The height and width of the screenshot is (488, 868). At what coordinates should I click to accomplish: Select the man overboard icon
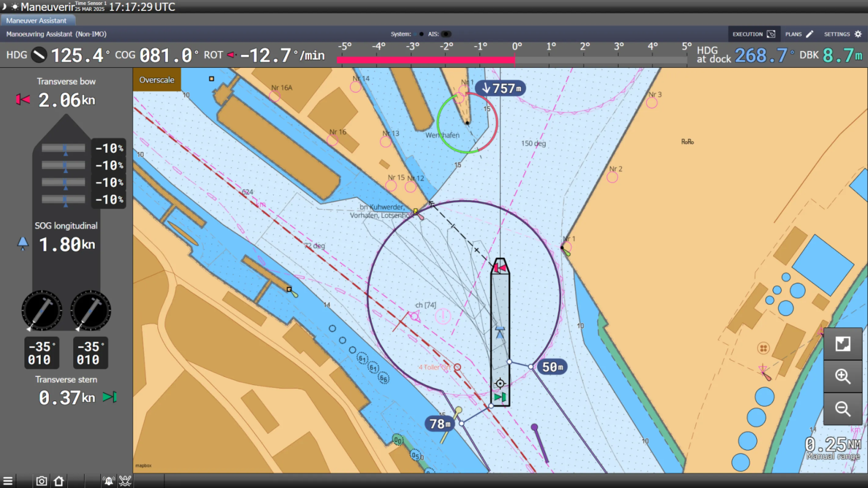[125, 481]
